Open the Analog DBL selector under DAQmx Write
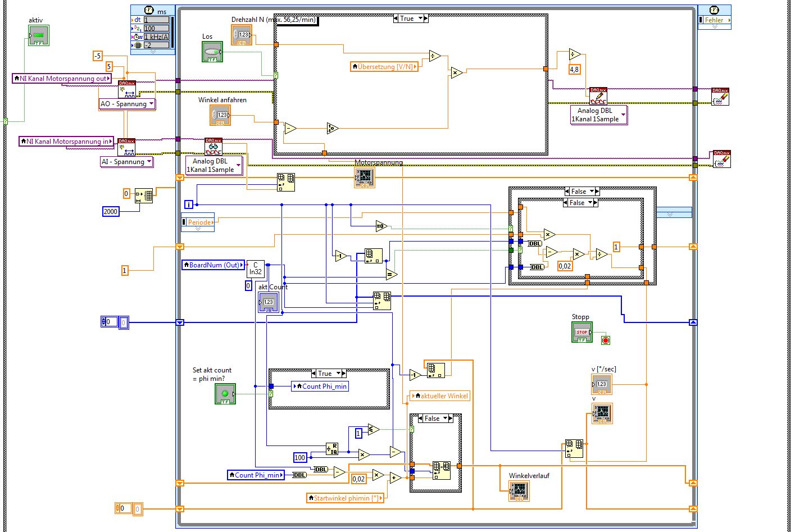Image resolution: width=795 pixels, height=532 pixels. click(x=598, y=115)
